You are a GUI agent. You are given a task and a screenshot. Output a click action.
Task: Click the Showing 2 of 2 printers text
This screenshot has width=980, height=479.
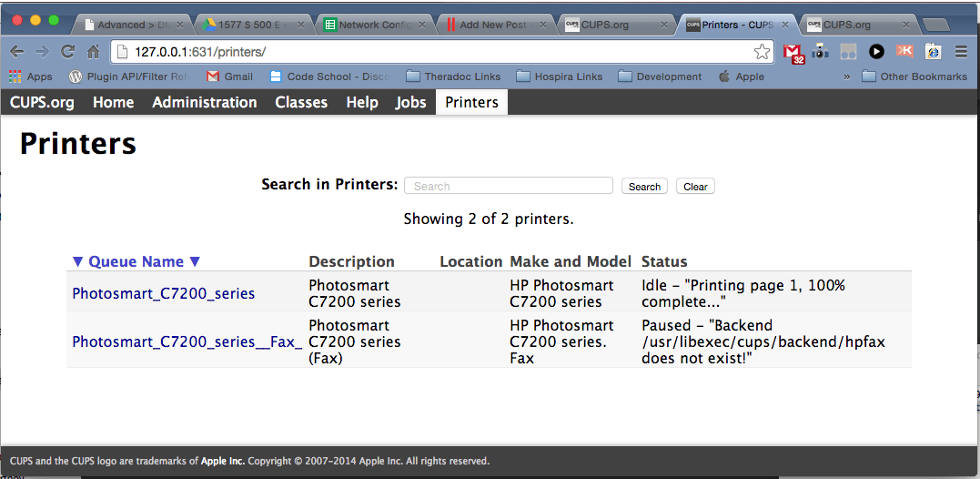489,219
